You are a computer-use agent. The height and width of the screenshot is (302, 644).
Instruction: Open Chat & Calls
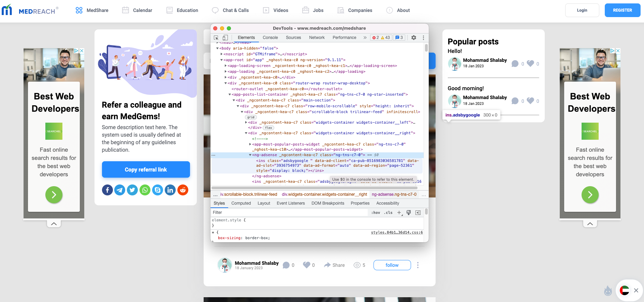[230, 10]
